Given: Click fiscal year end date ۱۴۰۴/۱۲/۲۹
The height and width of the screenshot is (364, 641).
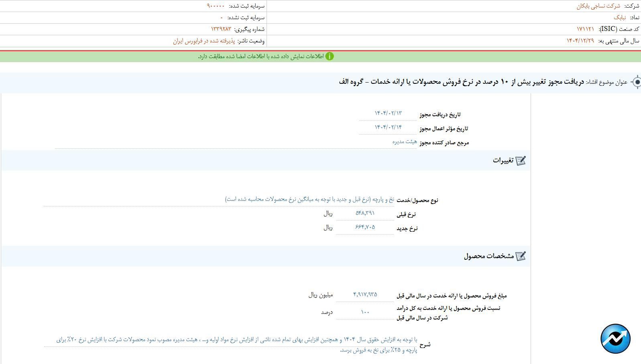Looking at the screenshot, I should coord(580,41).
